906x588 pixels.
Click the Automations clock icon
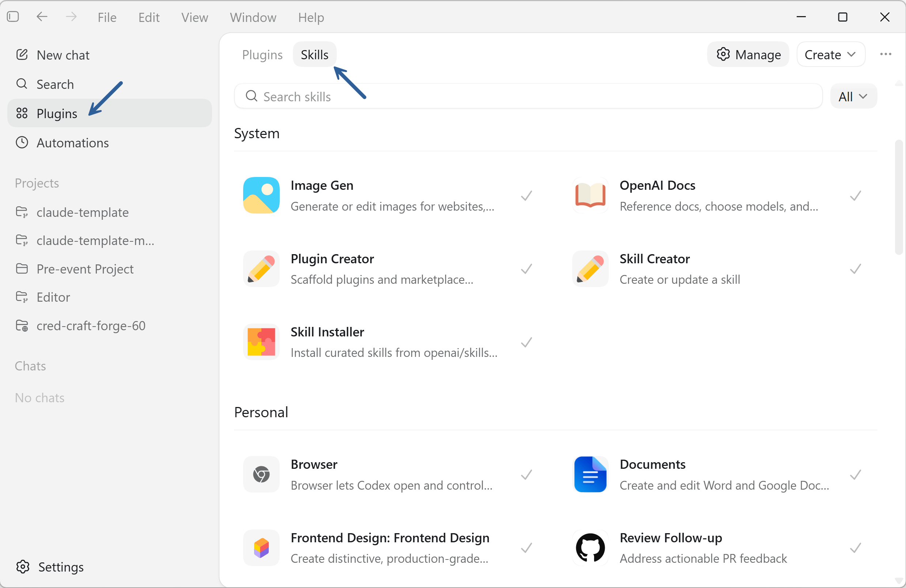tap(22, 143)
